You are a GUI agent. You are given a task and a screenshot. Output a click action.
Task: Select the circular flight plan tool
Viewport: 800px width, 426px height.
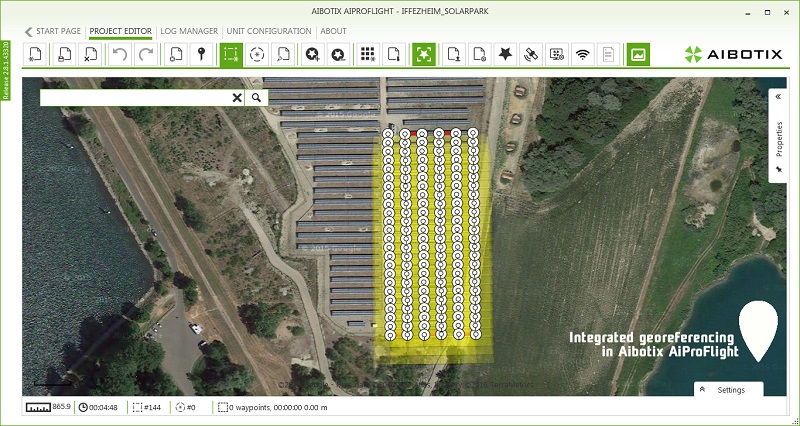257,54
